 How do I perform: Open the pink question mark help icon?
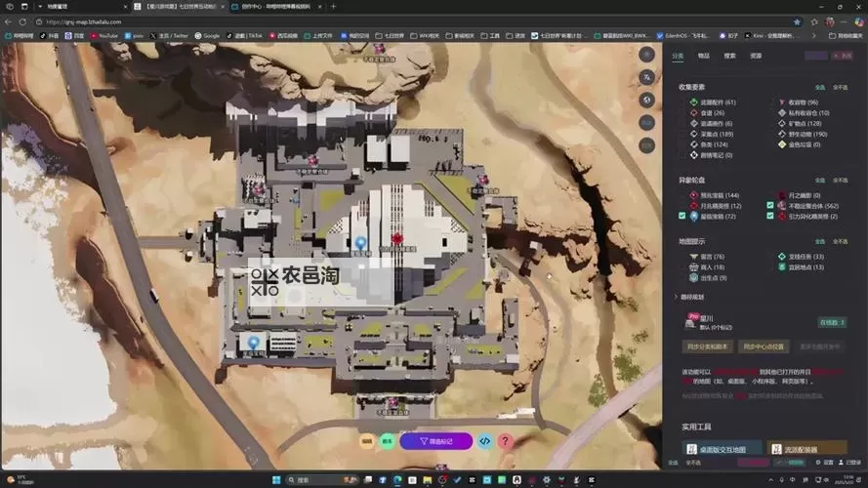tap(505, 441)
